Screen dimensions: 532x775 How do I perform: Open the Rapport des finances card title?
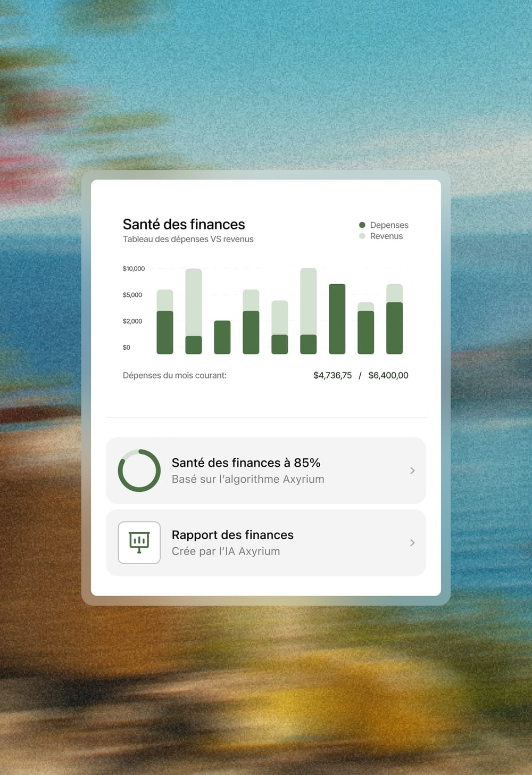click(x=232, y=535)
